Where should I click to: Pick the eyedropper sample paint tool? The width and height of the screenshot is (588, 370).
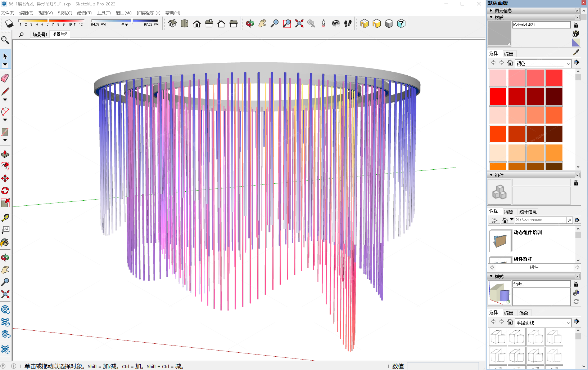point(576,53)
